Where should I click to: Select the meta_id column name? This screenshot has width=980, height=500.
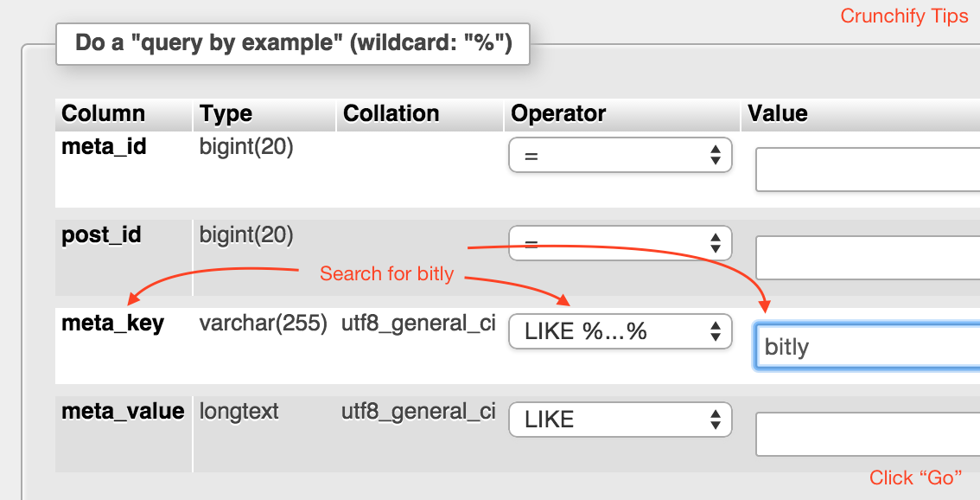[104, 147]
